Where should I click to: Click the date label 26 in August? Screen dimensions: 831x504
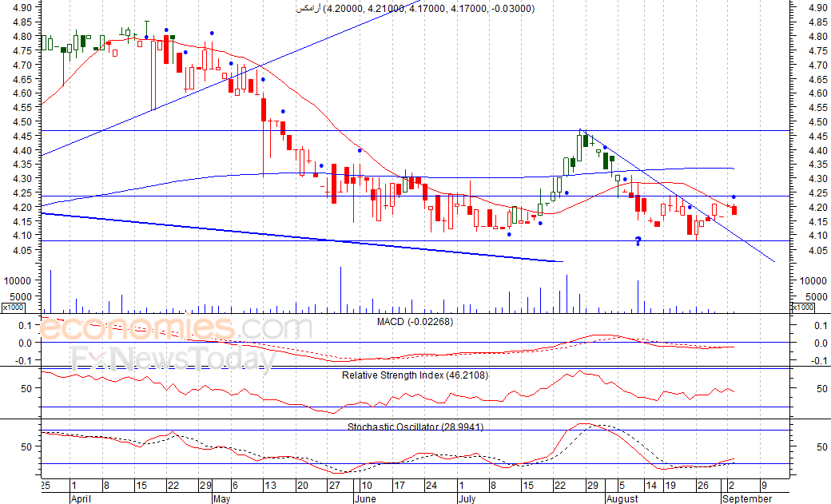pos(702,486)
